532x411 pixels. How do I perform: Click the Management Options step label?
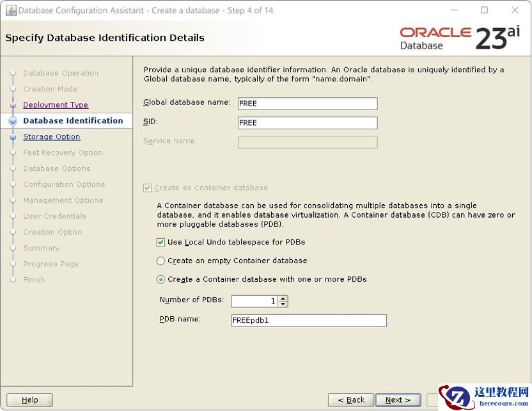tap(63, 200)
